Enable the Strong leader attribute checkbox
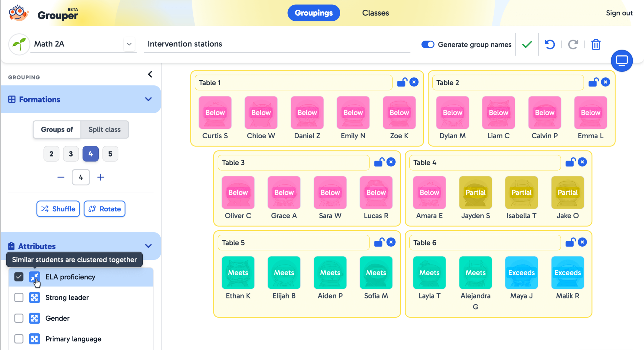 pyautogui.click(x=19, y=298)
